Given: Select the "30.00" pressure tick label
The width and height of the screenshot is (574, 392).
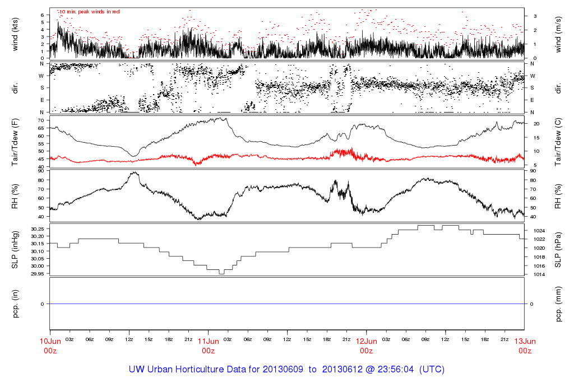Looking at the screenshot, I should pos(38,266).
